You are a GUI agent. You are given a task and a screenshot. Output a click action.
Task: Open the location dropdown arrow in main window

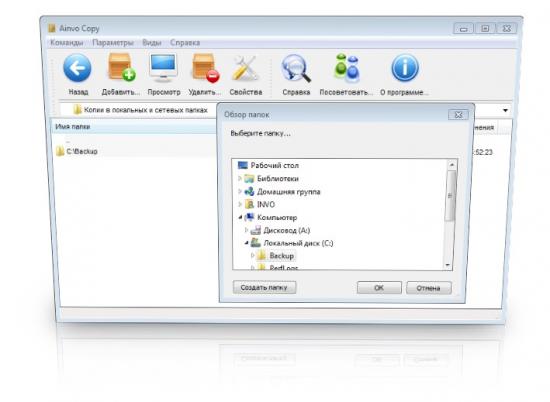pos(505,110)
